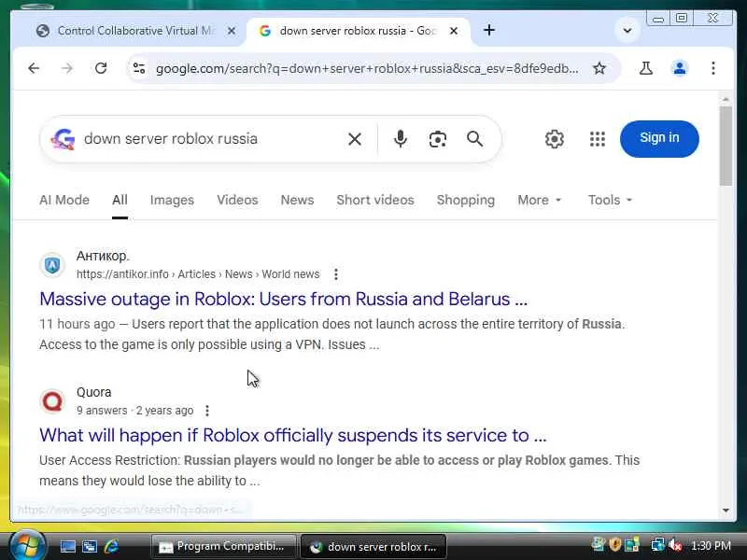Switch to AI Mode tab

64,200
